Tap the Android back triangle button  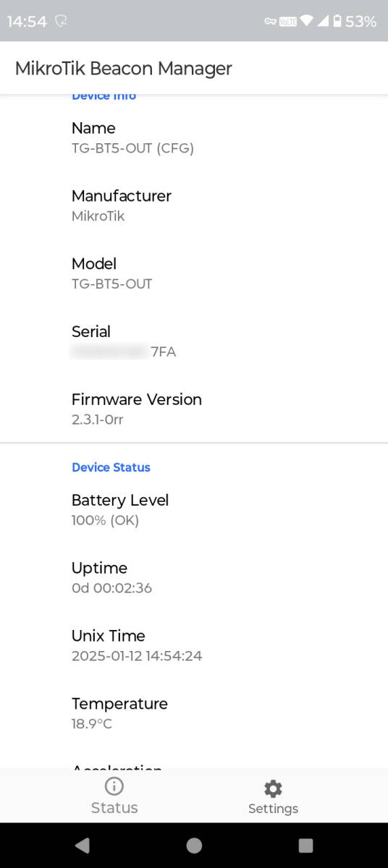pyautogui.click(x=82, y=846)
